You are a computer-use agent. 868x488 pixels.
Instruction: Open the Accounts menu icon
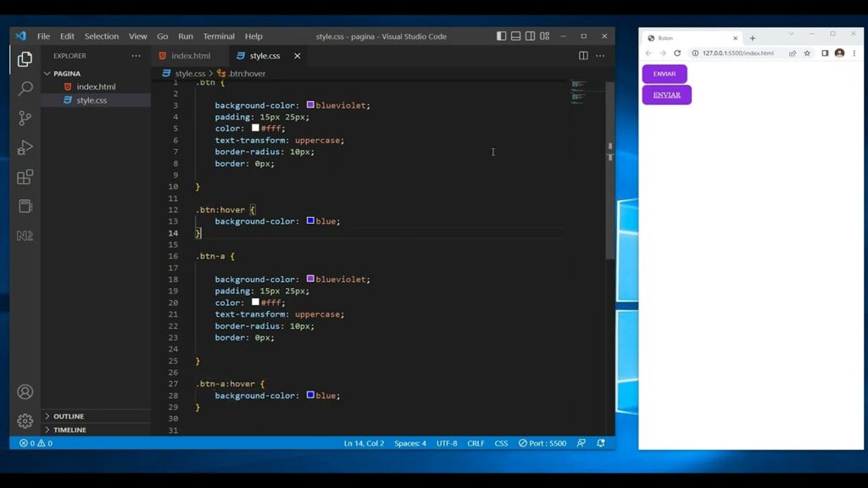click(25, 391)
